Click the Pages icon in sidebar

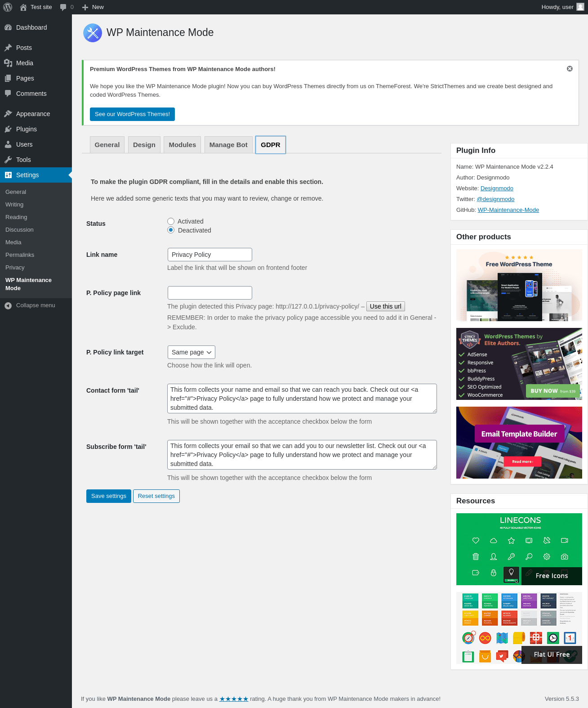8,78
